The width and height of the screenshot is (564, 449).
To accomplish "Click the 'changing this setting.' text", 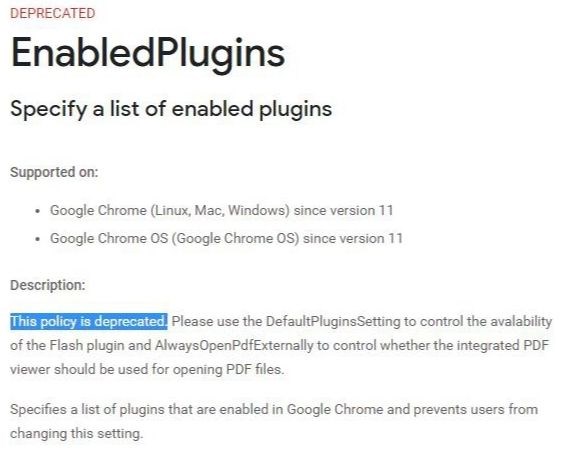I will [x=76, y=434].
